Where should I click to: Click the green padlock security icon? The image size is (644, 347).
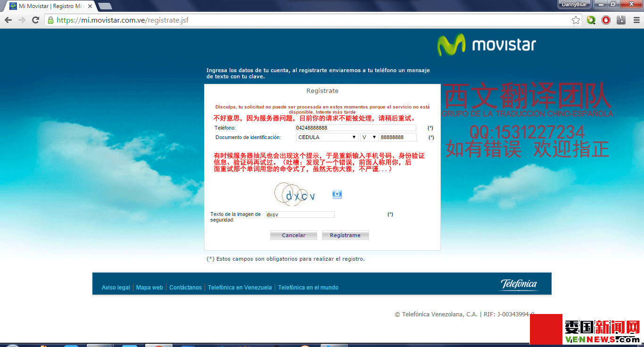pyautogui.click(x=50, y=20)
